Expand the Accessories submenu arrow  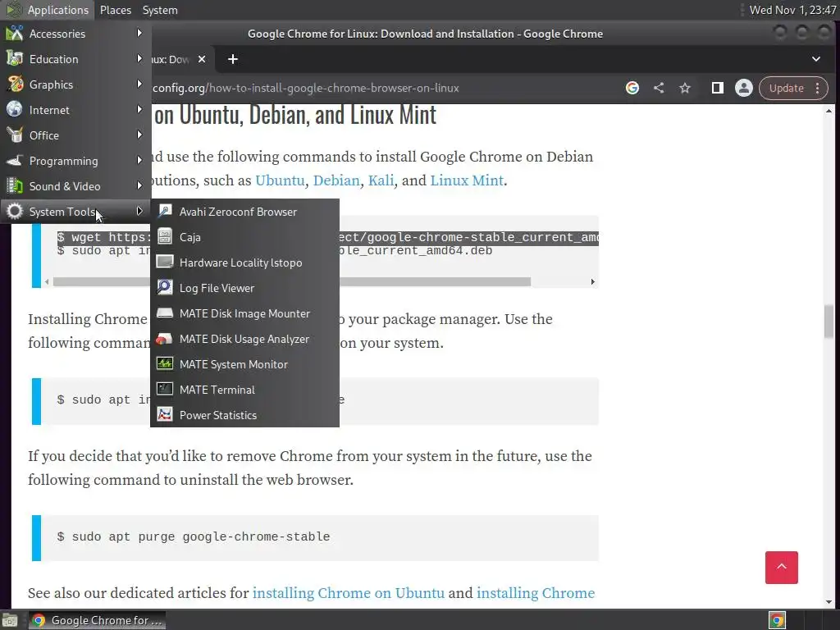click(139, 33)
